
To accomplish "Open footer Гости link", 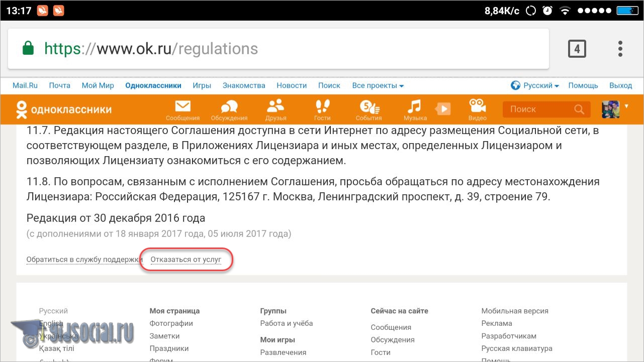I will click(381, 352).
